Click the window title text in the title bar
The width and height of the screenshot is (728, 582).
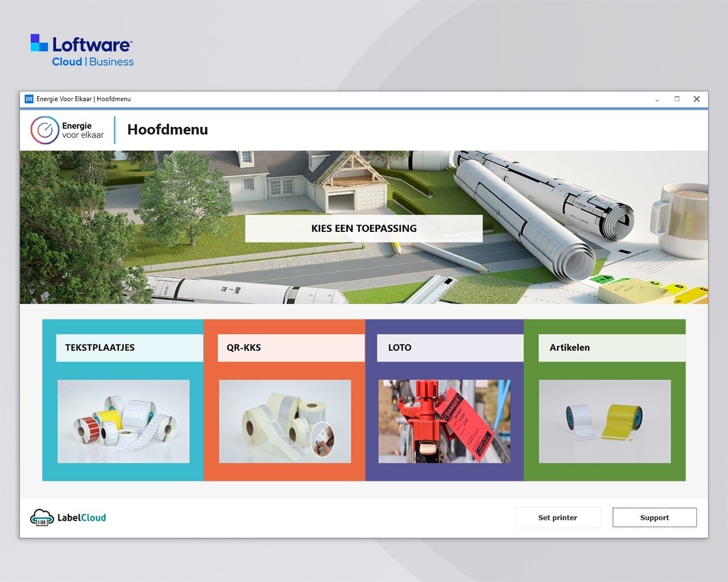pyautogui.click(x=84, y=99)
